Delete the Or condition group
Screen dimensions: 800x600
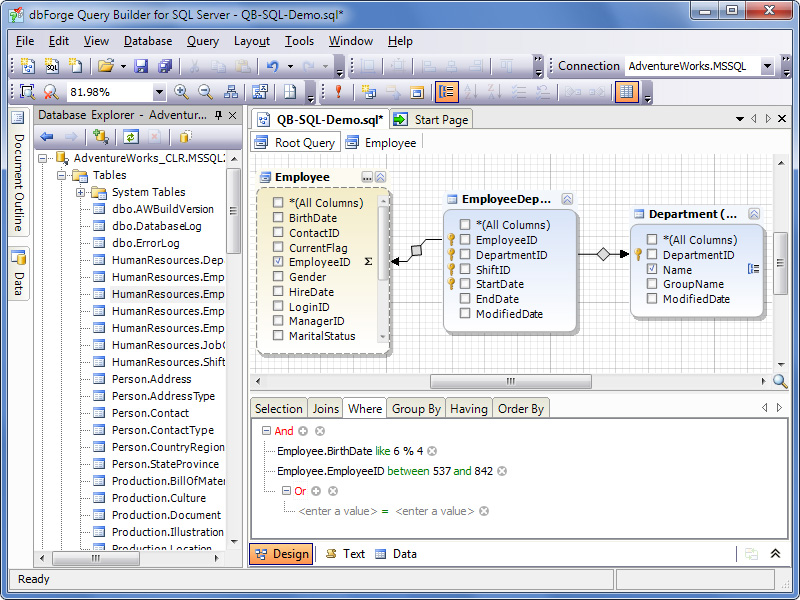[333, 491]
